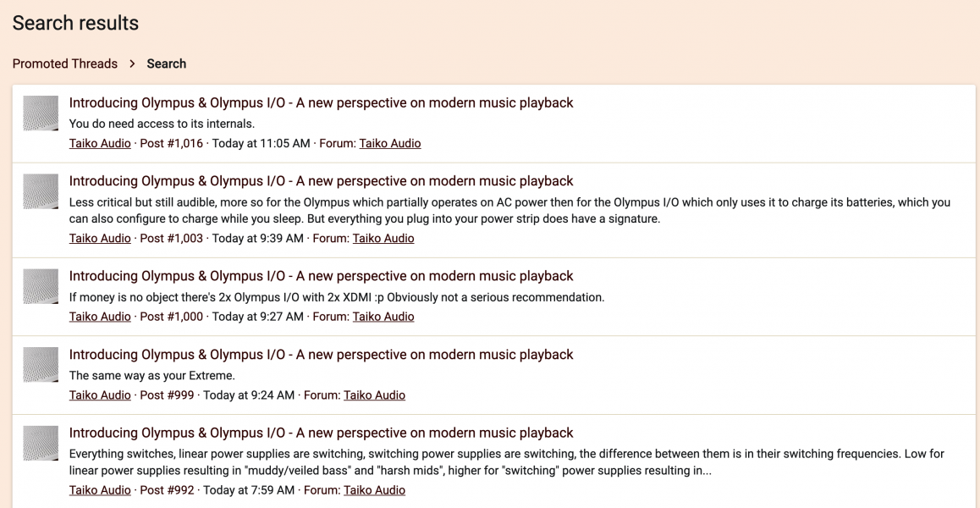Click snippet 'The same way as your Extreme.'
Image resolution: width=980 pixels, height=508 pixels.
click(151, 375)
